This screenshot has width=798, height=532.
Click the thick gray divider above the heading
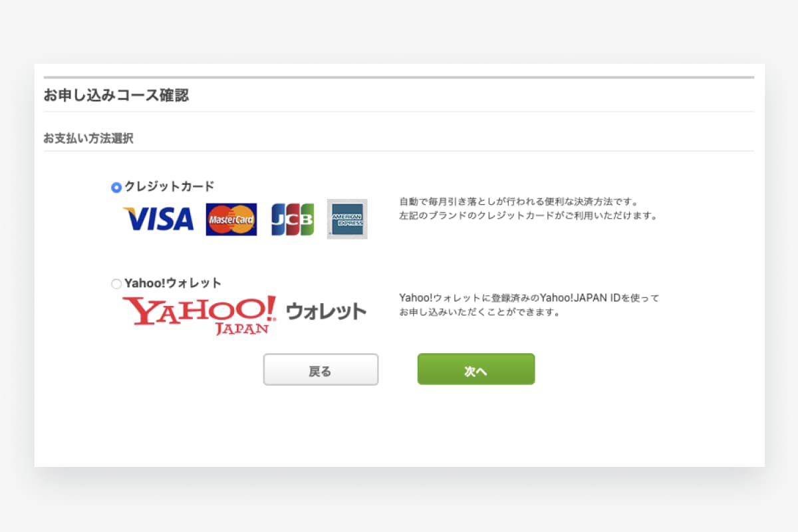coord(399,78)
